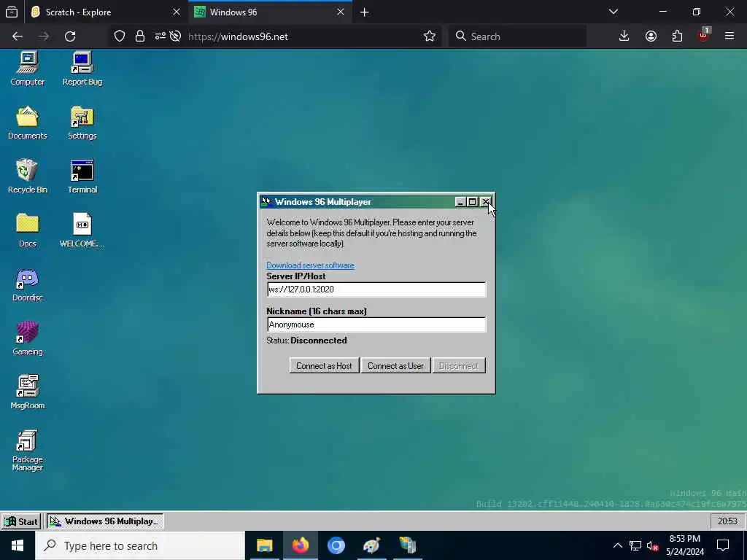The height and width of the screenshot is (560, 747).
Task: Click the site security padlock icon
Action: [139, 36]
